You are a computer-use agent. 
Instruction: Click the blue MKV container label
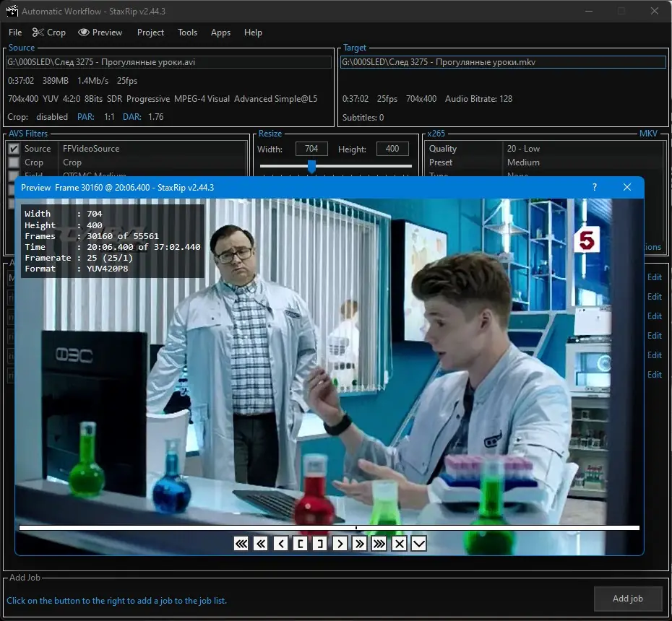pos(648,134)
